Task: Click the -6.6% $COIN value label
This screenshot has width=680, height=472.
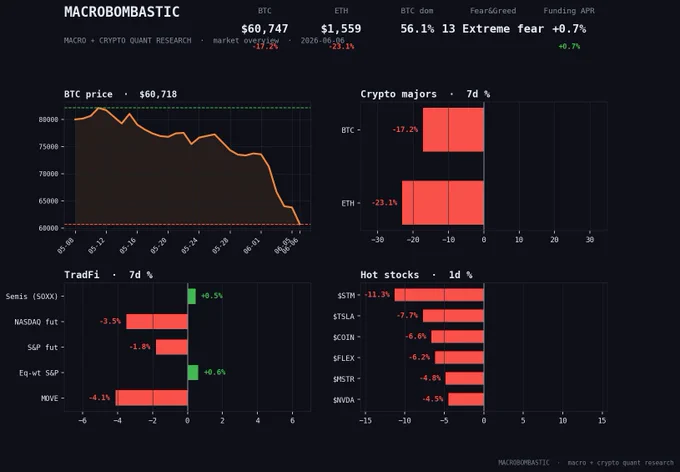Action: 415,336
